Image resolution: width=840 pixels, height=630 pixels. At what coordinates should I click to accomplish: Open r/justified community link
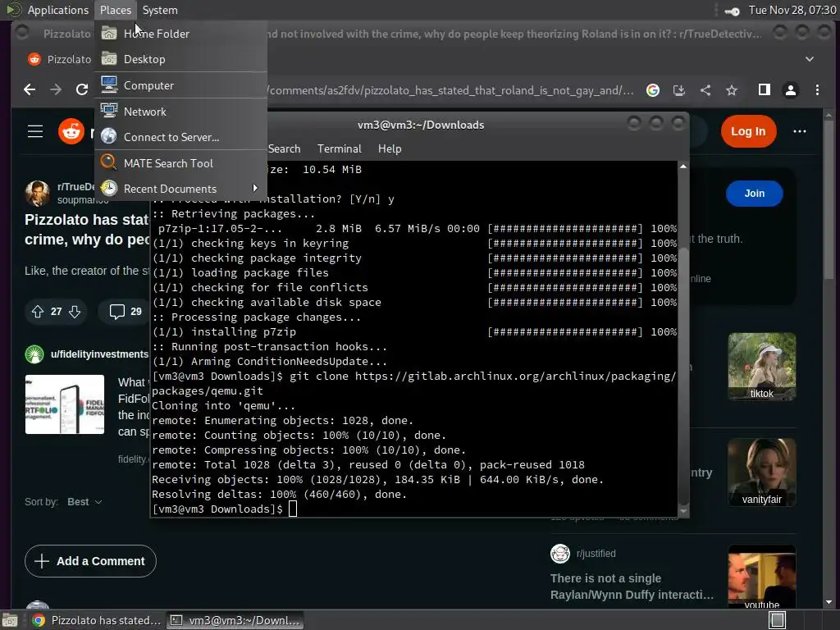(596, 554)
